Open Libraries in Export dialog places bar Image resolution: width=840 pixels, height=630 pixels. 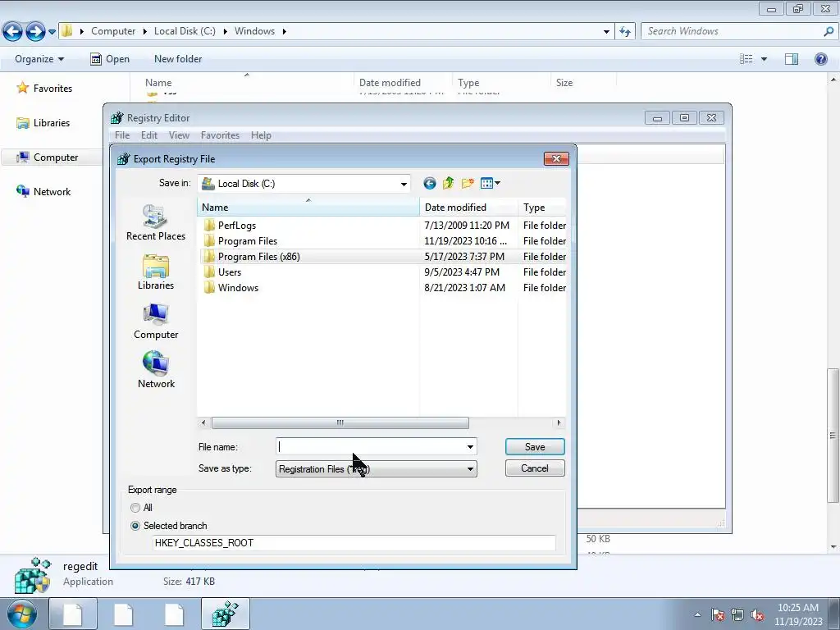tap(156, 272)
